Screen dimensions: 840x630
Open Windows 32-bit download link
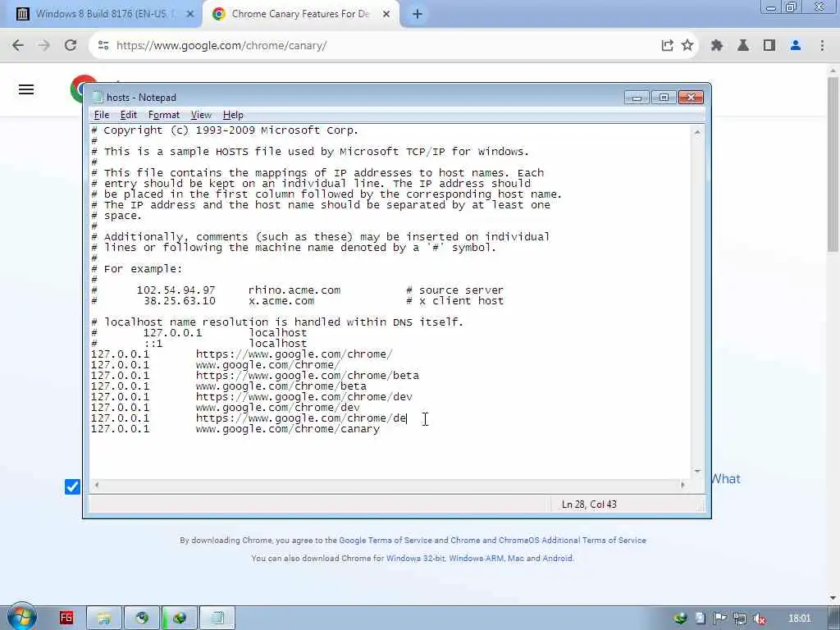tap(415, 558)
